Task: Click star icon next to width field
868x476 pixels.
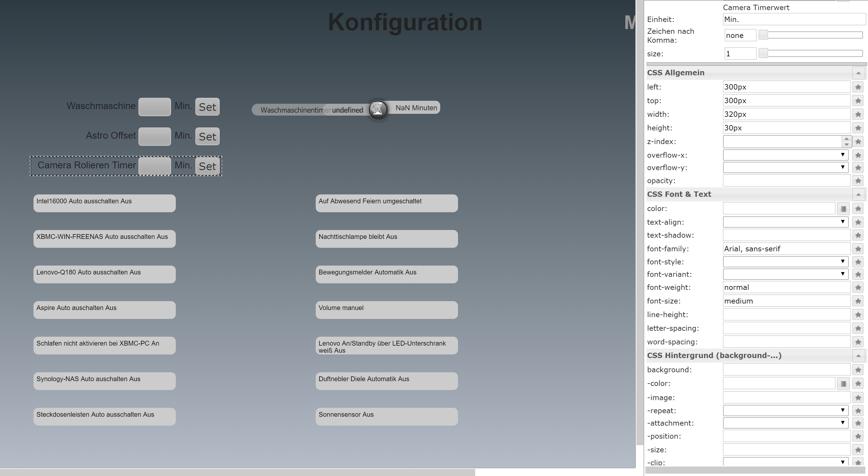Action: click(858, 114)
